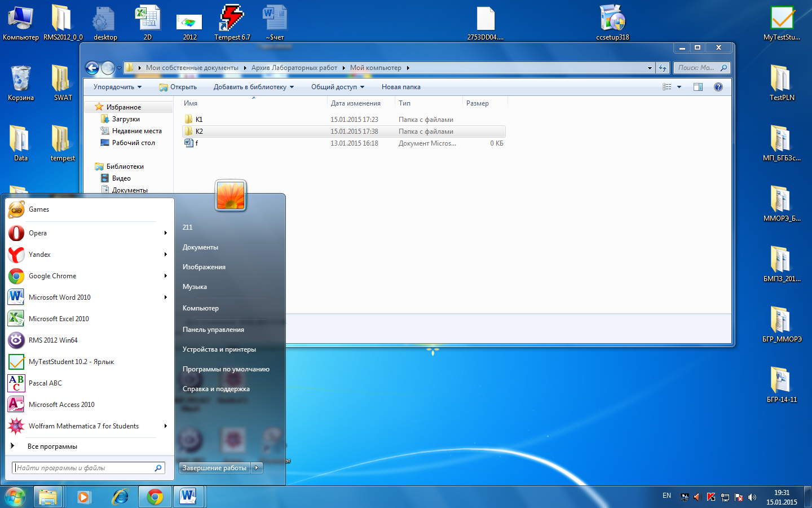The width and height of the screenshot is (812, 508).
Task: Open the address bar history dropdown
Action: click(x=650, y=68)
